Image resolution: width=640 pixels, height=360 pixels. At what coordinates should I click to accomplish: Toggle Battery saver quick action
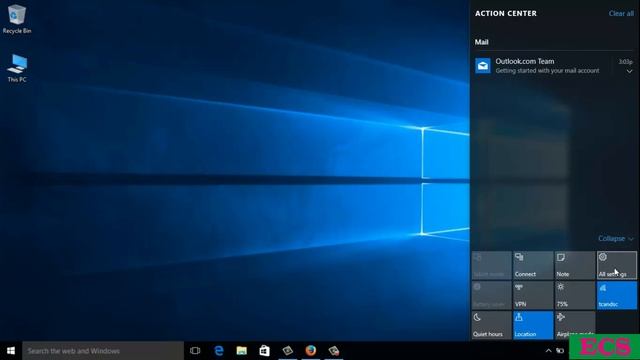pos(491,295)
